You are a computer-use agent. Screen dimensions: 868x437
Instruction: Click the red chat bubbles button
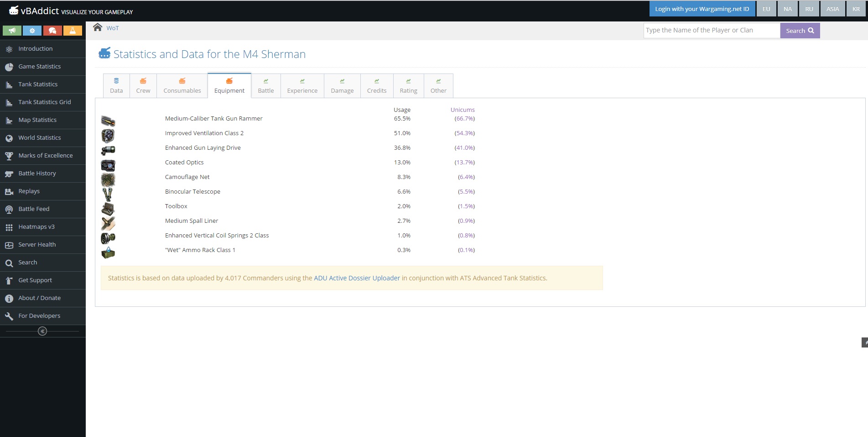(x=52, y=31)
